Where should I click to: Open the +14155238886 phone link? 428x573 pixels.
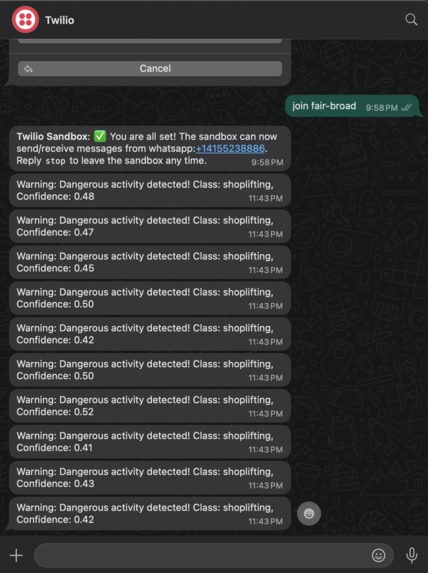click(230, 149)
